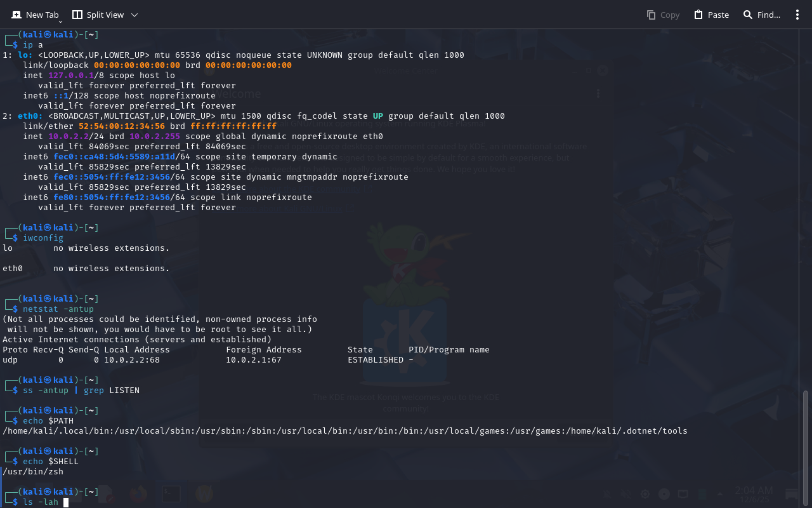Open the New Tab profile dropdown arrow
The width and height of the screenshot is (812, 508).
coord(61,22)
